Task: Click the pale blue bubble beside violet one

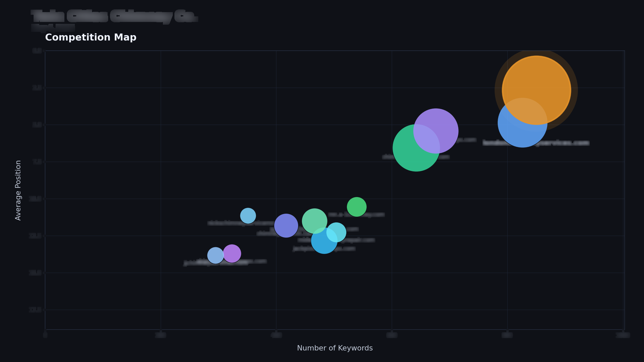Action: point(215,255)
